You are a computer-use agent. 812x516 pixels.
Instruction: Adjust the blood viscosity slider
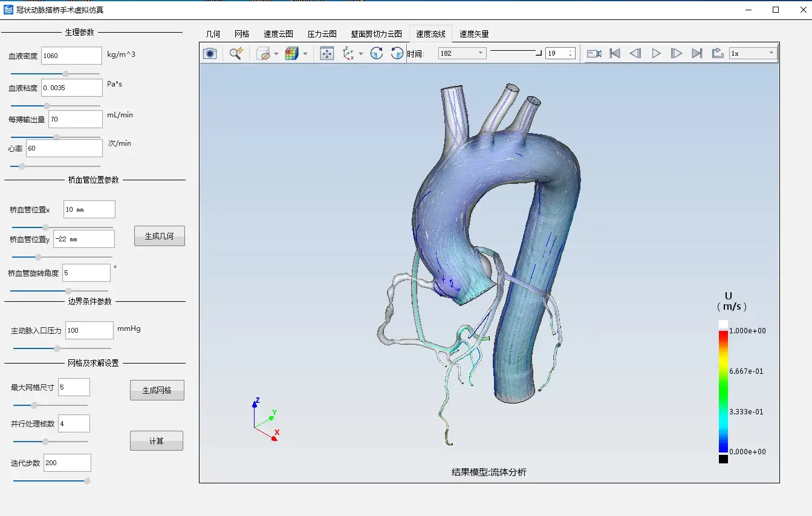tap(56, 106)
